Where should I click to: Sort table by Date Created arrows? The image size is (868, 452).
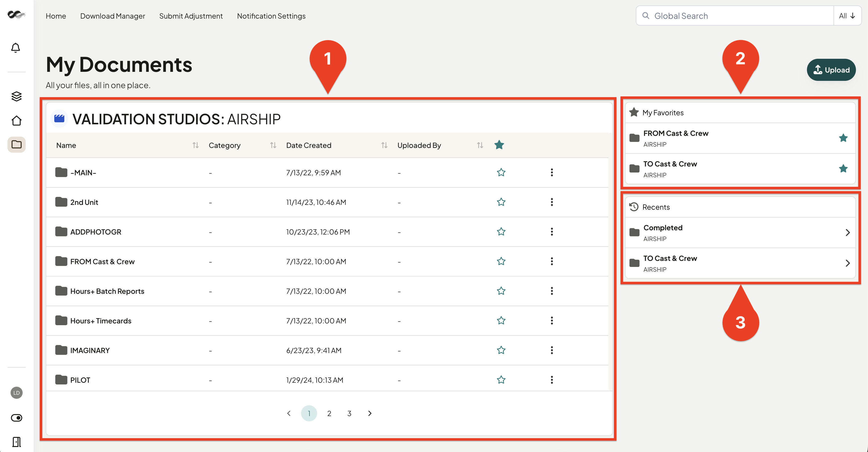click(384, 145)
